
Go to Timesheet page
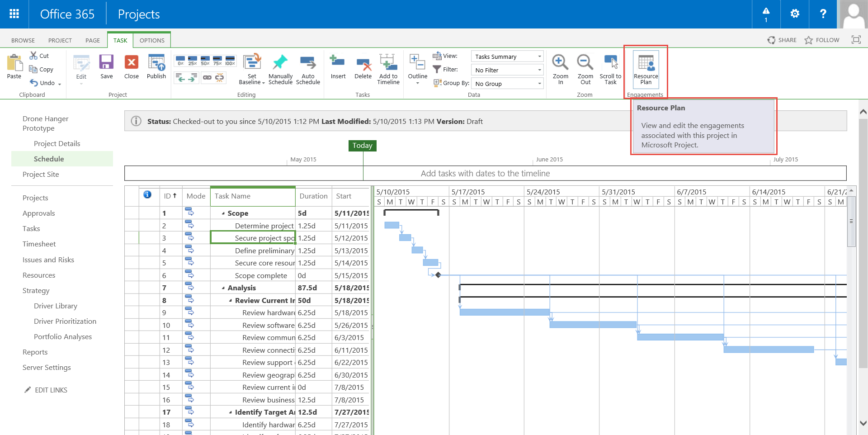click(x=39, y=244)
